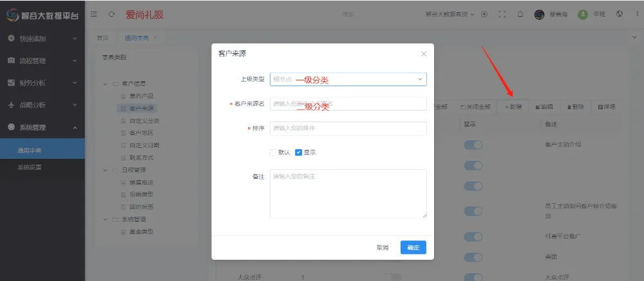Collapse the 系统管理 sidebar menu

42,127
